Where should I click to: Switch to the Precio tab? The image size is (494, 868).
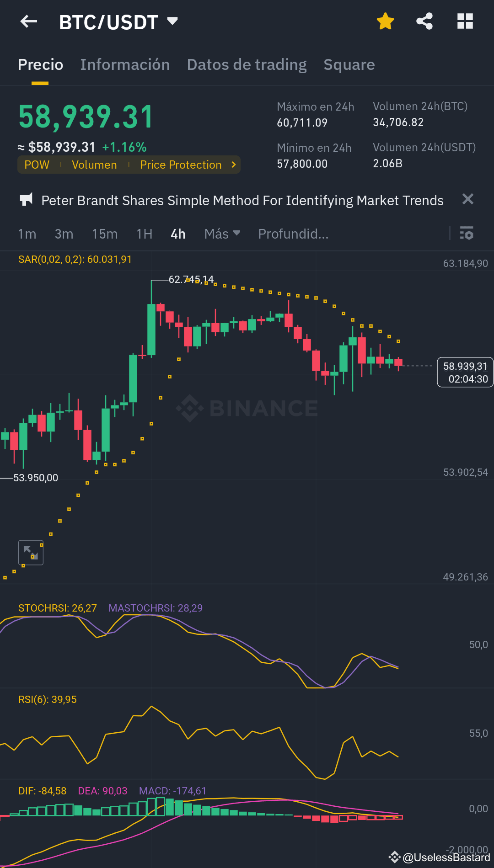point(40,64)
